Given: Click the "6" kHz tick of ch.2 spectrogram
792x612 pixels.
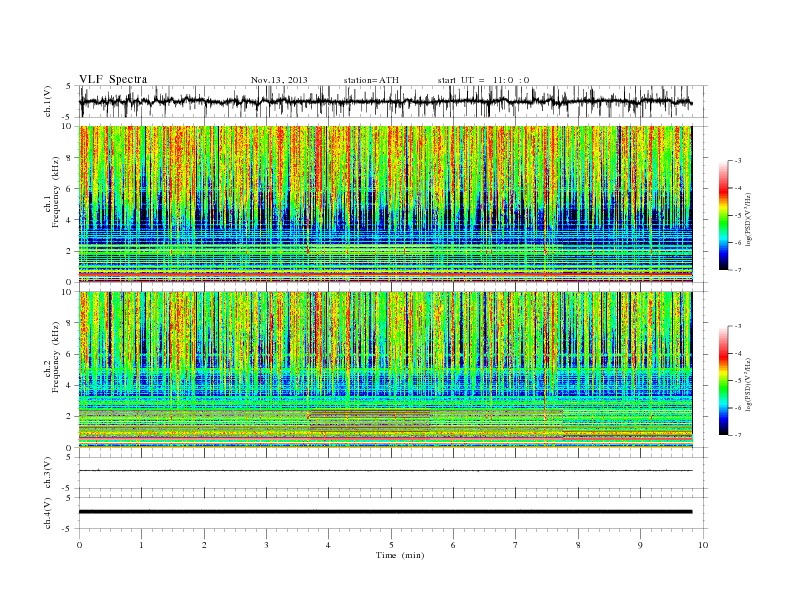Looking at the screenshot, I should point(70,354).
